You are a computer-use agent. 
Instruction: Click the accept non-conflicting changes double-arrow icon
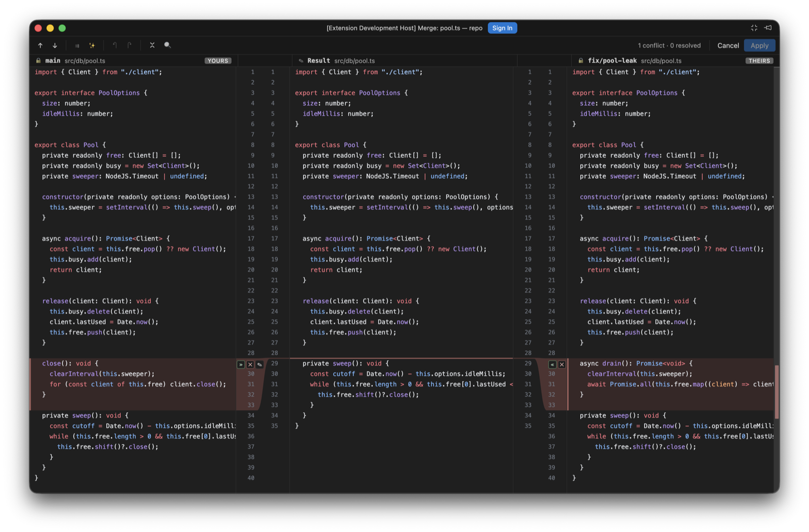pos(77,45)
